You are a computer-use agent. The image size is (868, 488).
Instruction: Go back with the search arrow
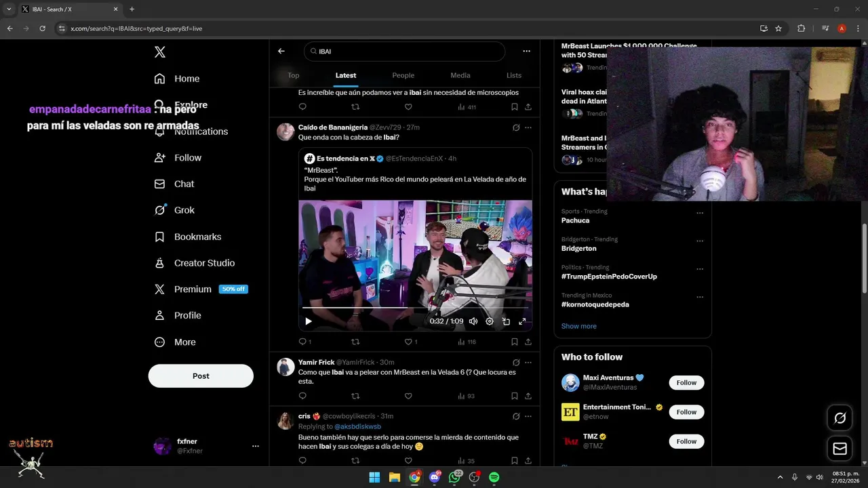point(281,51)
